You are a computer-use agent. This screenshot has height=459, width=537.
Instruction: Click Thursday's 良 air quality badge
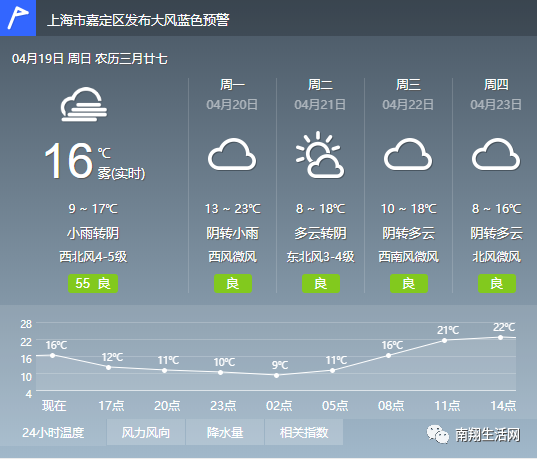(497, 284)
